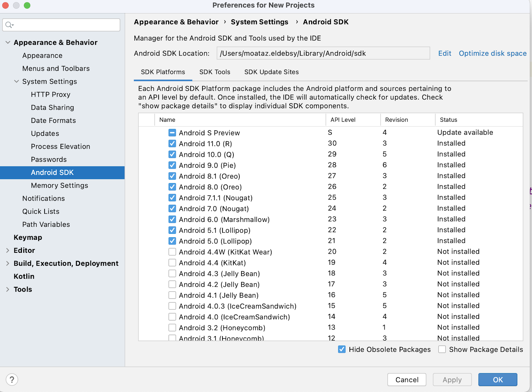
Task: Open Quick Lists settings
Action: (x=41, y=211)
